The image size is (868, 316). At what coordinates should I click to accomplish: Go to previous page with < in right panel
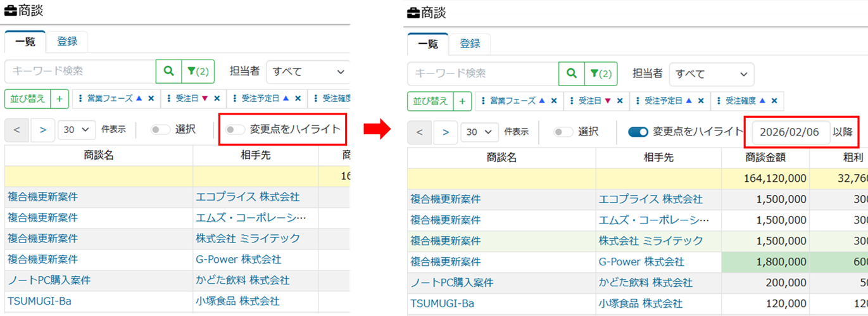420,132
